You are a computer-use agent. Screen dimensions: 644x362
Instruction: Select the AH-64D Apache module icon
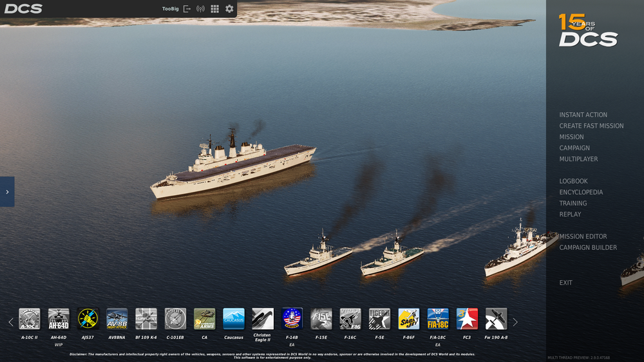(x=59, y=319)
